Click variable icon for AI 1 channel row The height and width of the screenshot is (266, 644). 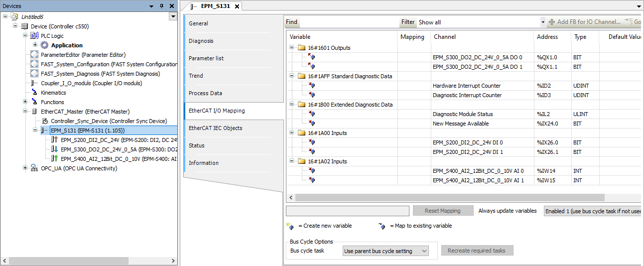(312, 180)
